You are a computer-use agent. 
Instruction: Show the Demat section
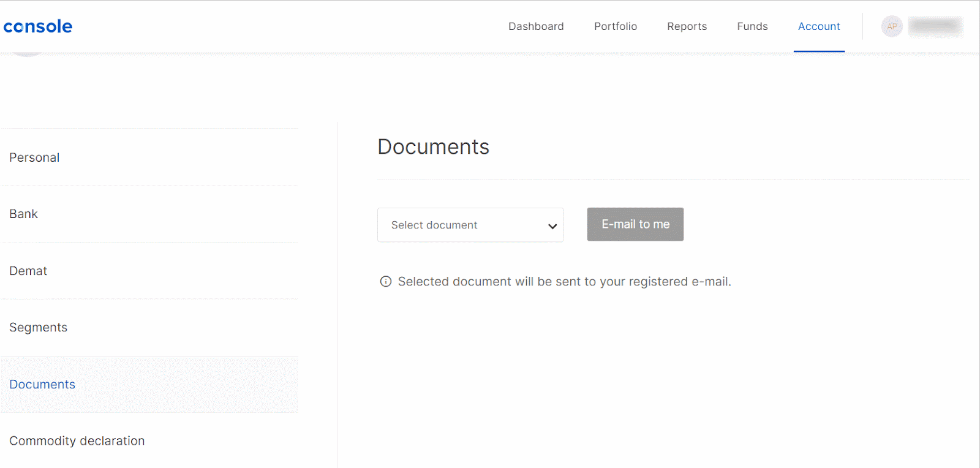(x=149, y=271)
